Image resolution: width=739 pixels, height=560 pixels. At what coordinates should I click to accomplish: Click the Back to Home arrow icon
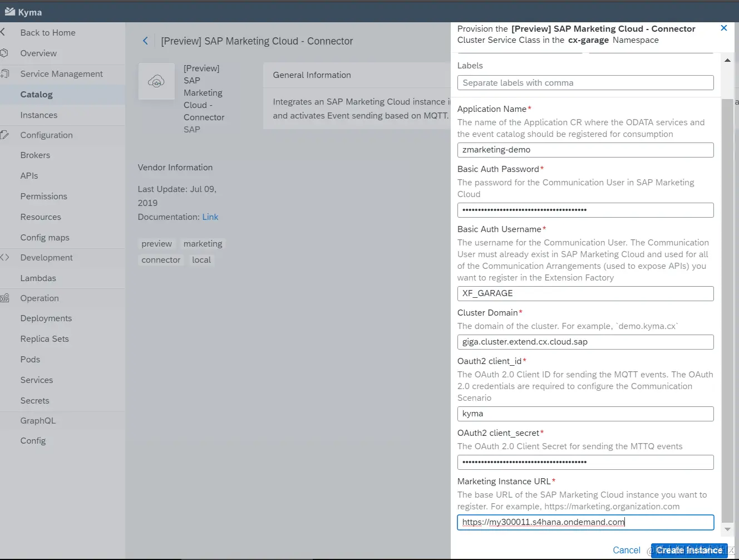3,32
